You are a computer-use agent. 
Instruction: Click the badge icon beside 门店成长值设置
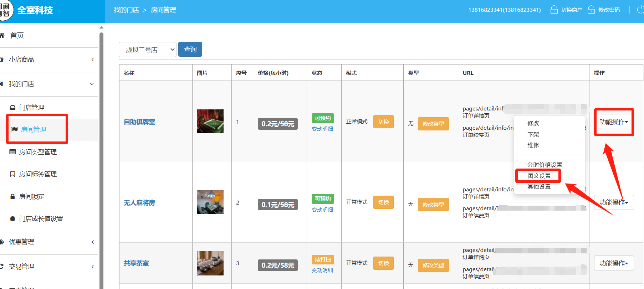[x=12, y=219]
